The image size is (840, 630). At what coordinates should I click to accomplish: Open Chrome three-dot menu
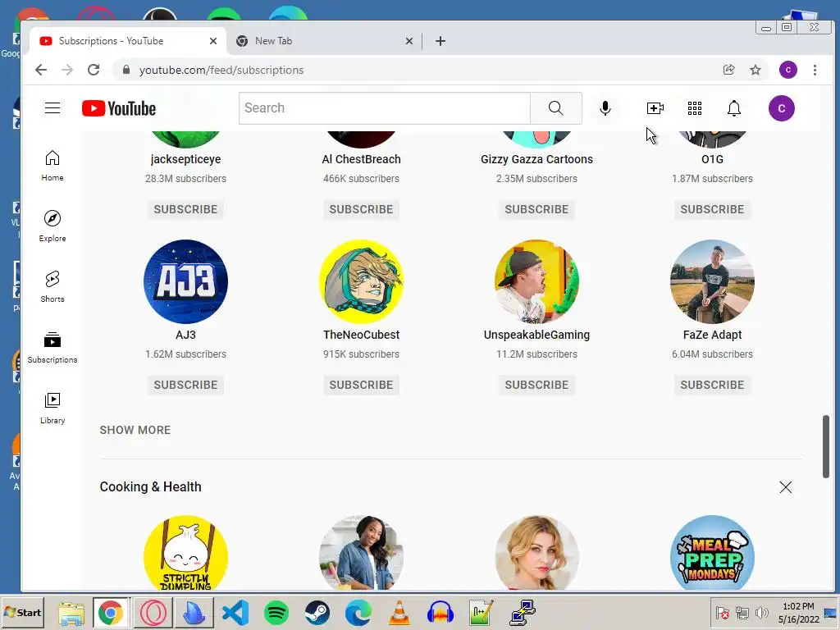click(x=815, y=70)
